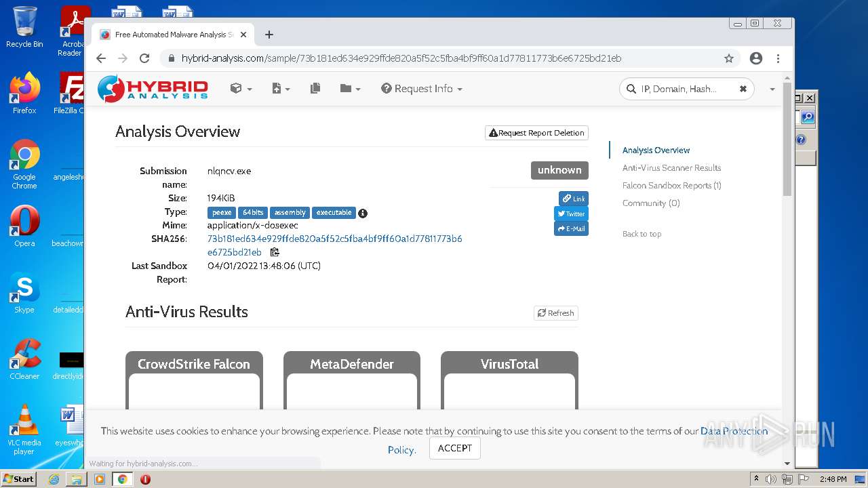The image size is (868, 488).
Task: Expand the folder dropdown in navbar
Action: tap(350, 89)
